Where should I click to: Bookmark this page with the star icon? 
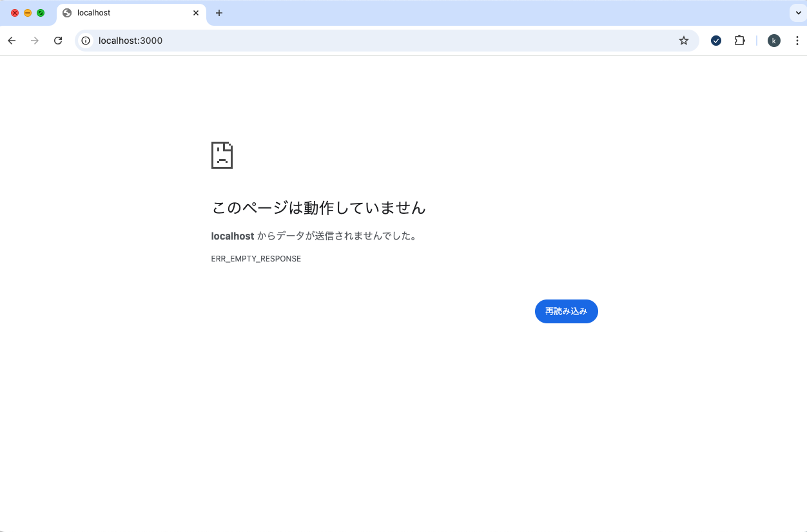684,41
